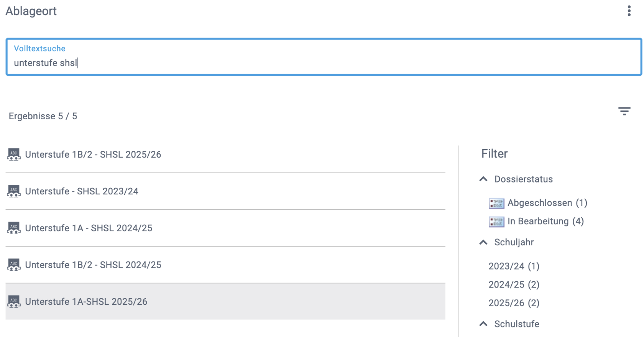Filter by school year 2025/26
This screenshot has height=337, width=644.
[x=514, y=303]
